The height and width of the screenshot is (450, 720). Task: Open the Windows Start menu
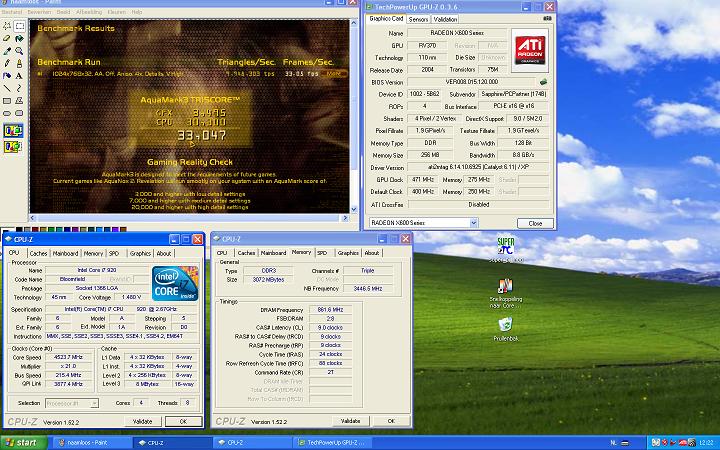pos(23,443)
